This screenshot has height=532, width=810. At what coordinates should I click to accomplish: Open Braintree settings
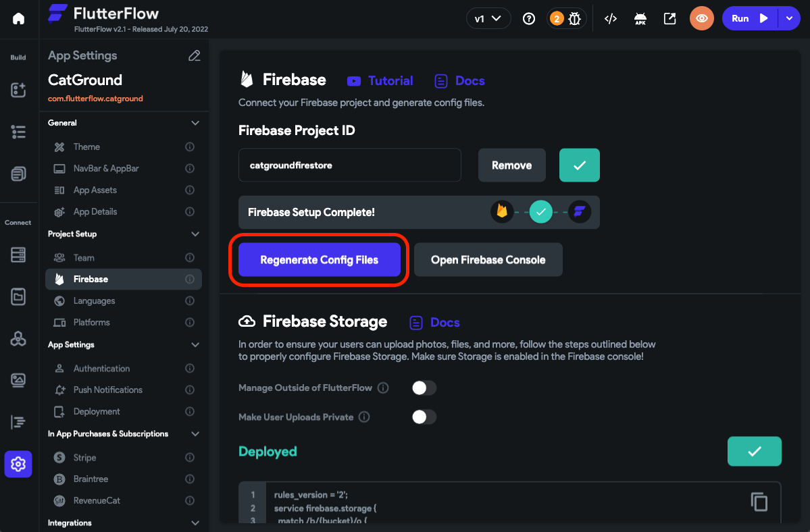124,479
